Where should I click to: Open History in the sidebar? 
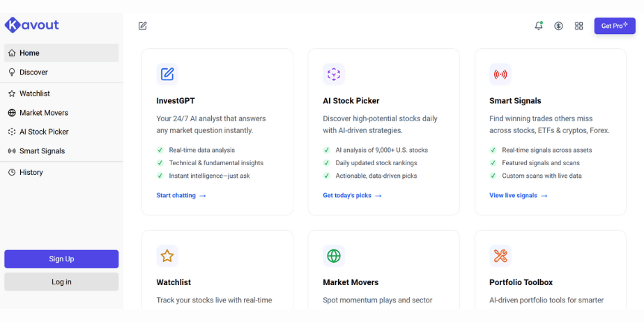61,173
